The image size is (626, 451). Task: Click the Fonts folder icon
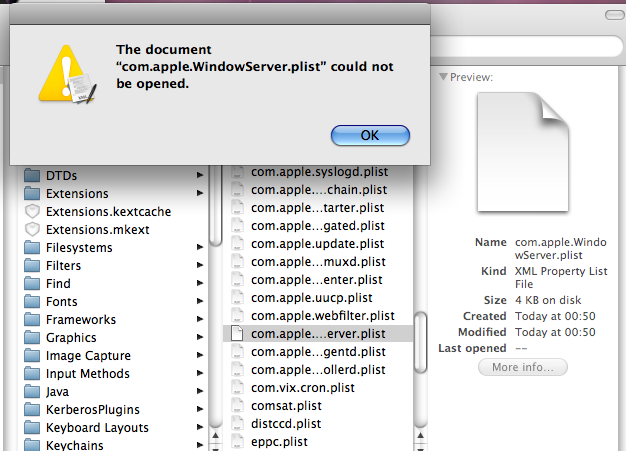point(32,301)
